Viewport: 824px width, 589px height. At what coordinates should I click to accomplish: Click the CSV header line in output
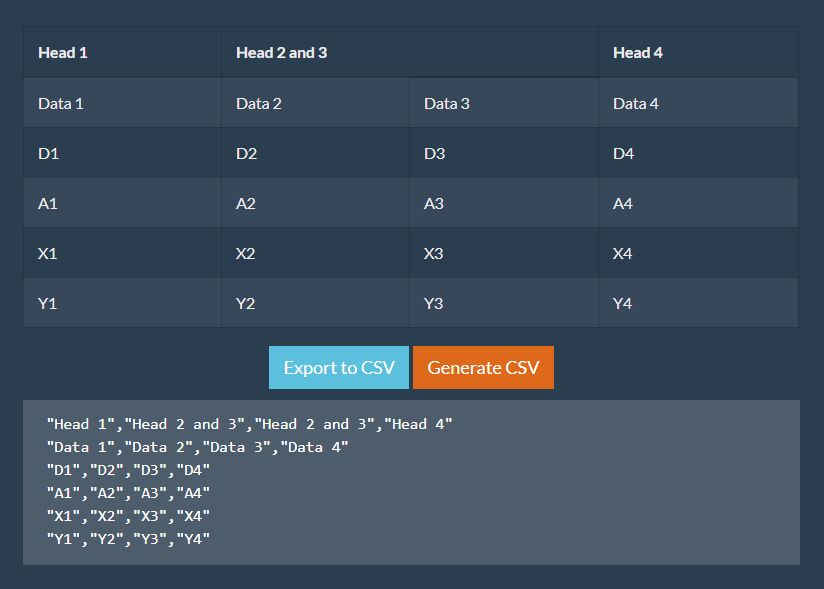point(249,424)
